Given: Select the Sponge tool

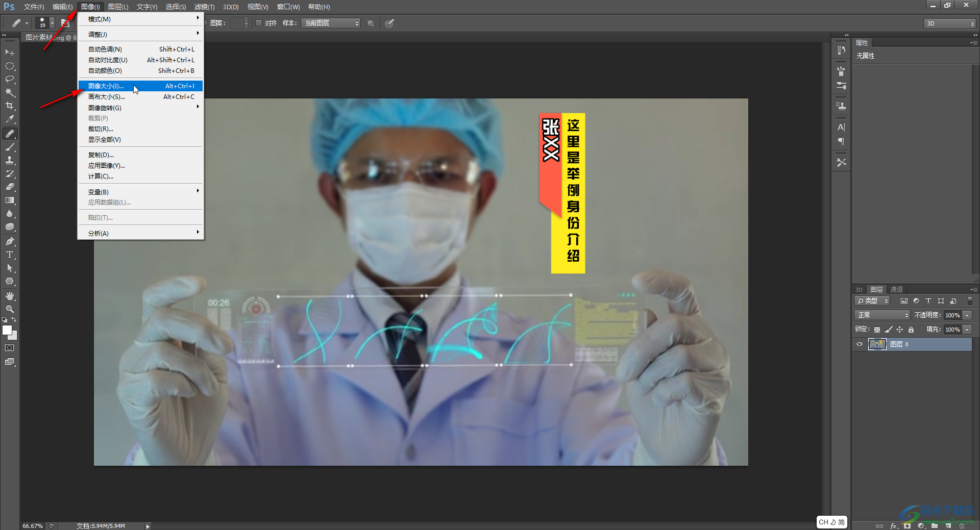Looking at the screenshot, I should 10,226.
